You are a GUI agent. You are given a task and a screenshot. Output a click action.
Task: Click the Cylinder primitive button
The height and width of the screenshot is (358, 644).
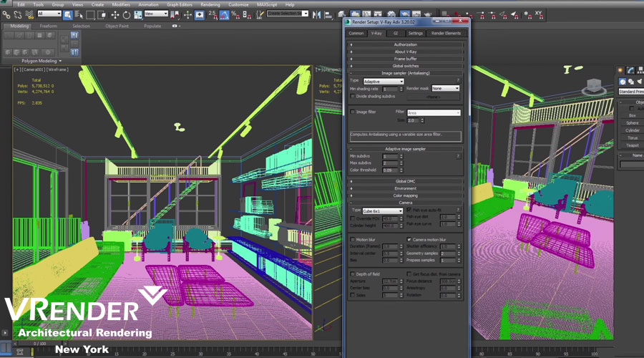click(x=632, y=130)
